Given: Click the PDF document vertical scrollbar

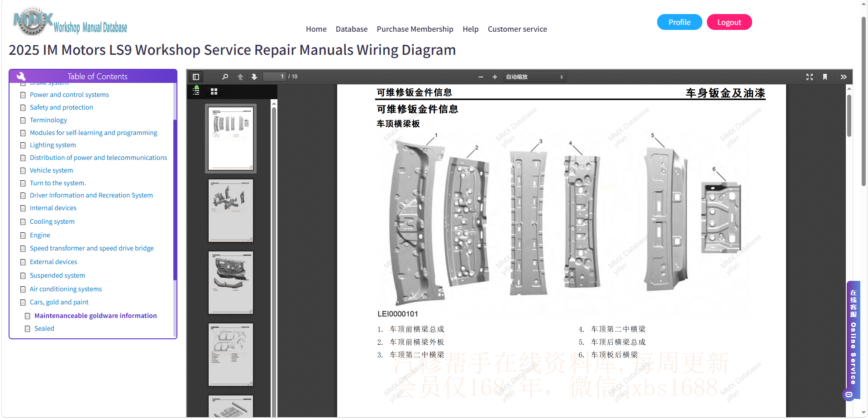Looking at the screenshot, I should 849,116.
